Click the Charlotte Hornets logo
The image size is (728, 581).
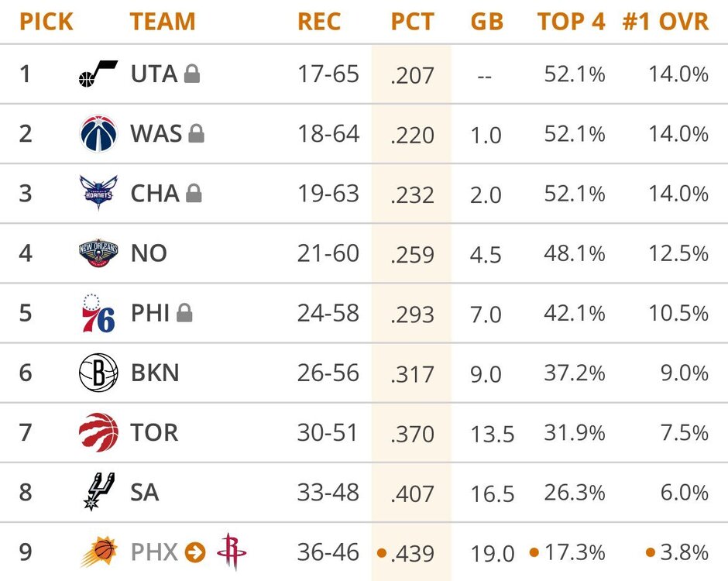pyautogui.click(x=98, y=193)
